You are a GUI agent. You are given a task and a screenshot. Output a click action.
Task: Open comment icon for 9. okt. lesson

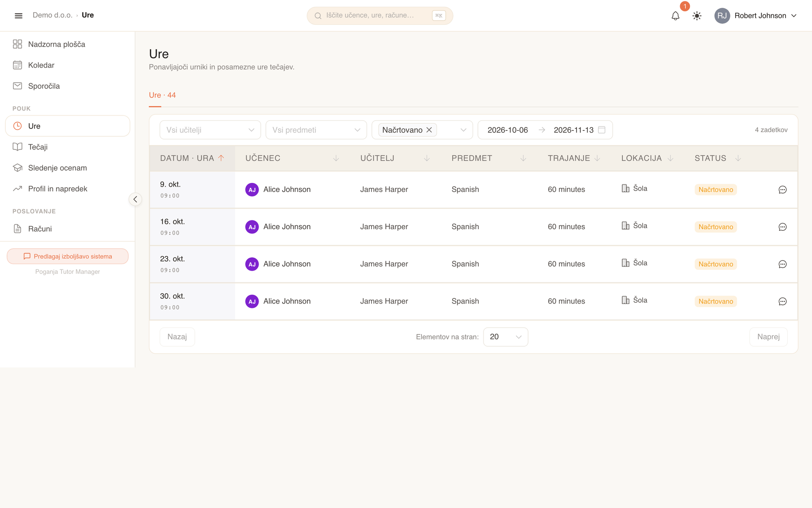click(x=782, y=190)
